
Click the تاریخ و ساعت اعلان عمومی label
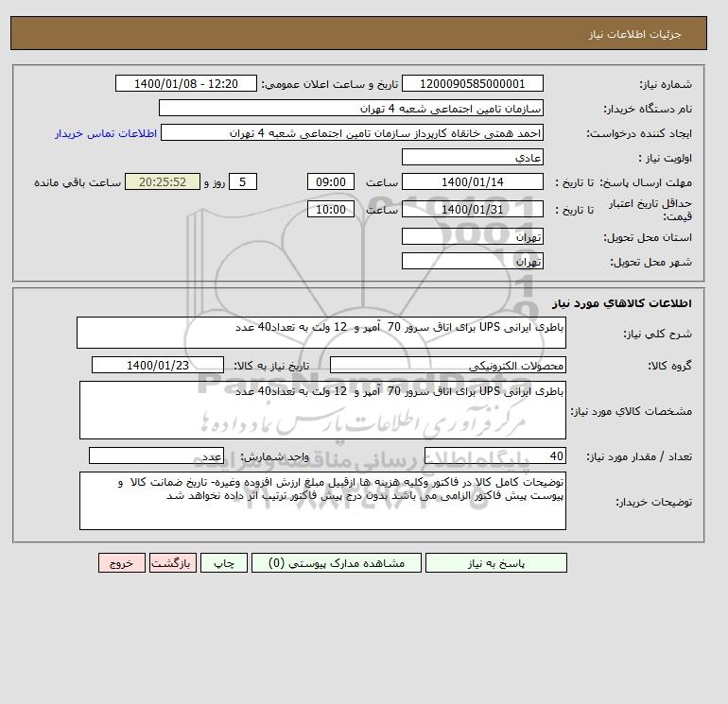(330, 84)
